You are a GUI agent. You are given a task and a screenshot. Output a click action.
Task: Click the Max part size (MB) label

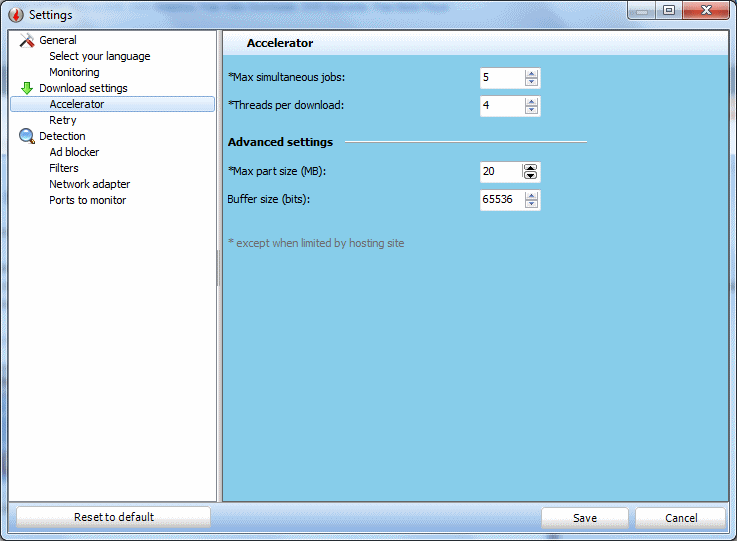(x=277, y=171)
